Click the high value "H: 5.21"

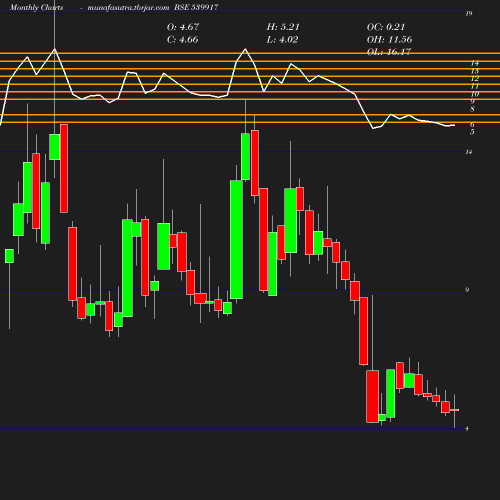[x=283, y=27]
